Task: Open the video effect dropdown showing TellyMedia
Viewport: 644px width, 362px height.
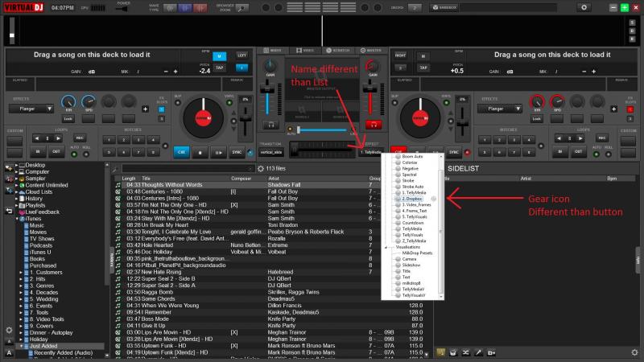Action: pos(370,152)
